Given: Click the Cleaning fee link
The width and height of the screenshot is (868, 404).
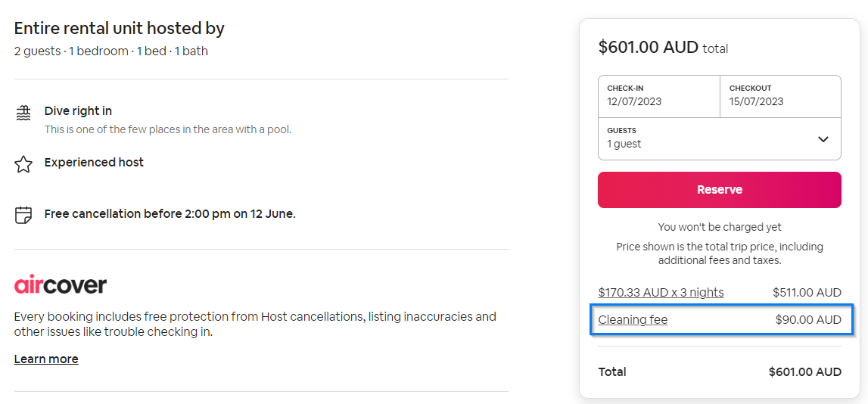Looking at the screenshot, I should tap(633, 319).
